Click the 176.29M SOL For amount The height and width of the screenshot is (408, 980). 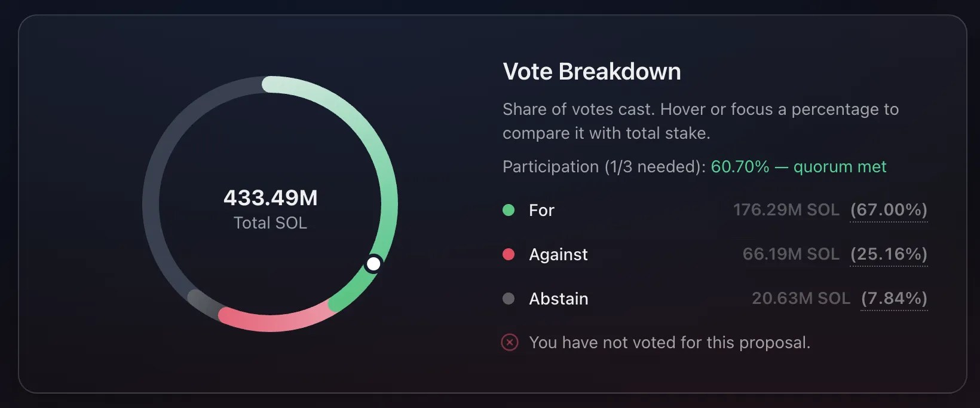point(786,210)
